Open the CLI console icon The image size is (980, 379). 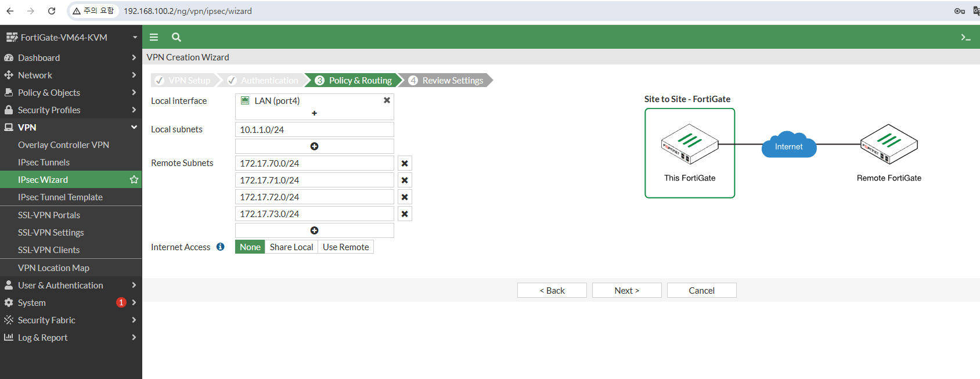(x=965, y=37)
